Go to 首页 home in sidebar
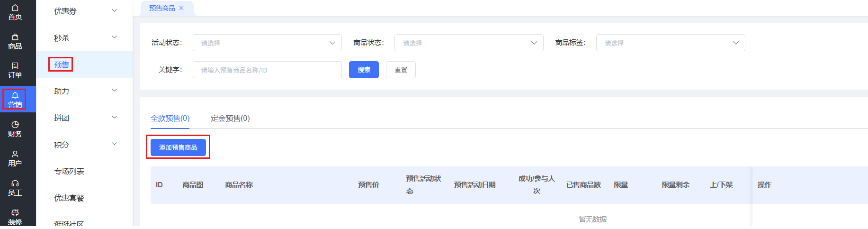This screenshot has height=229, width=868. point(15,12)
